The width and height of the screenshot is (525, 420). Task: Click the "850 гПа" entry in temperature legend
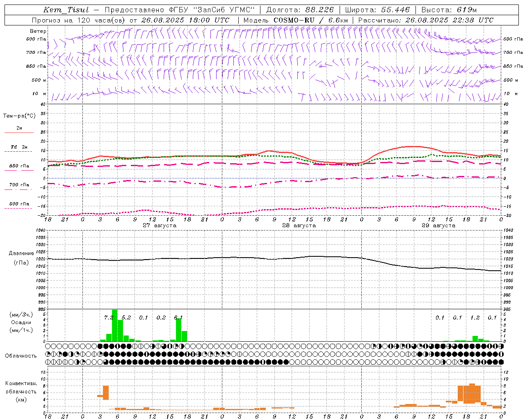[19, 166]
